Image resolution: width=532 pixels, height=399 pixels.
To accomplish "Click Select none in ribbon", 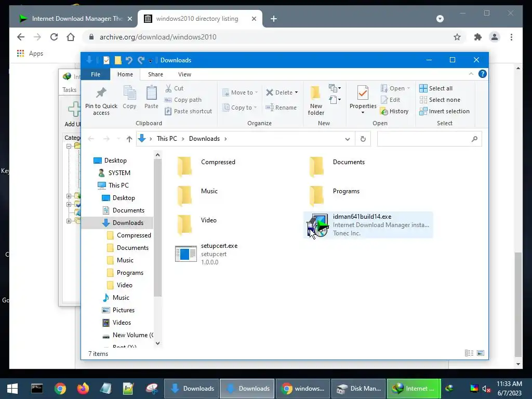I will tap(440, 100).
